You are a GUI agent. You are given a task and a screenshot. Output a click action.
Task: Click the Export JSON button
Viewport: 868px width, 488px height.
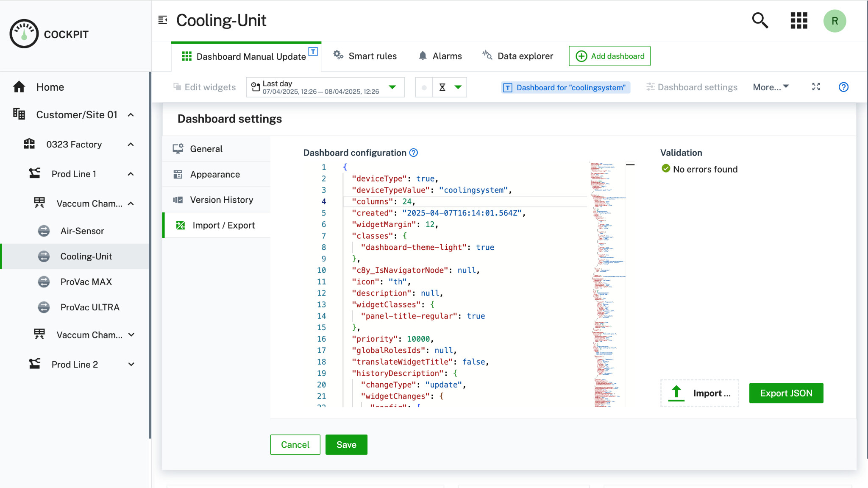[x=786, y=393]
